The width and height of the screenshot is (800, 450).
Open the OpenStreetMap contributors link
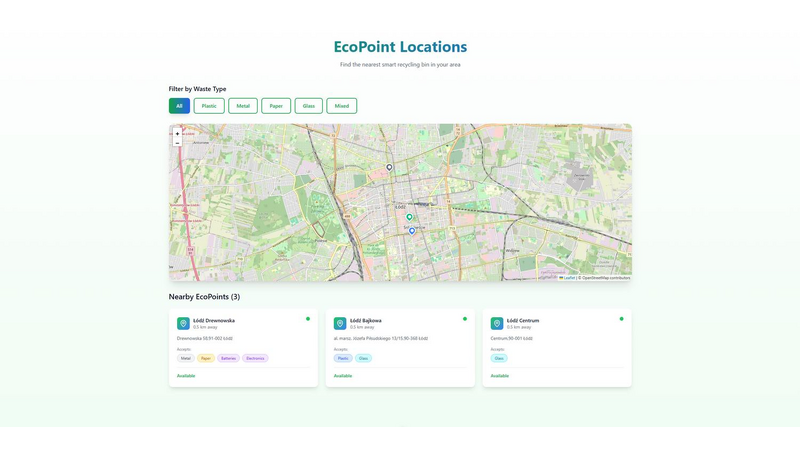coord(606,278)
